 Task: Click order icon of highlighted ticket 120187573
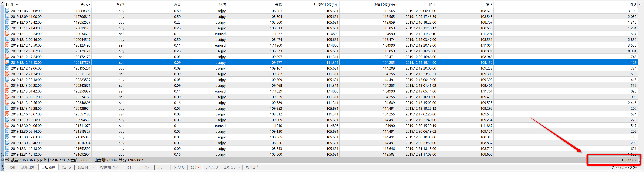(x=7, y=62)
